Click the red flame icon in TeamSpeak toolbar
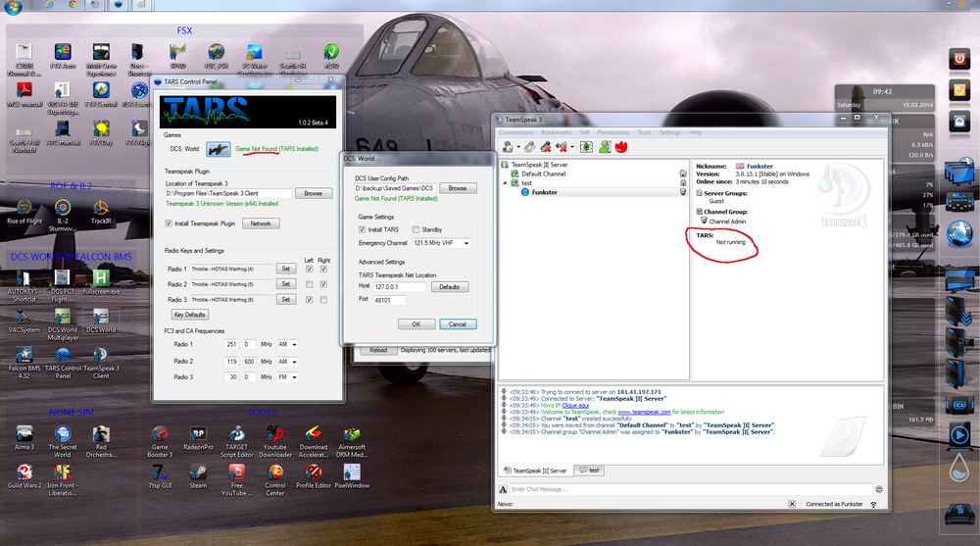Viewport: 980px width, 546px height. tap(620, 147)
